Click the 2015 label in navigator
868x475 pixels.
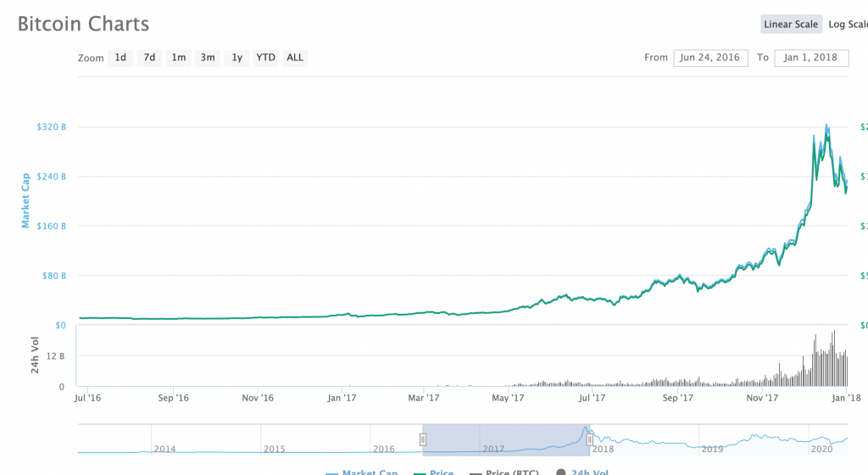(274, 449)
